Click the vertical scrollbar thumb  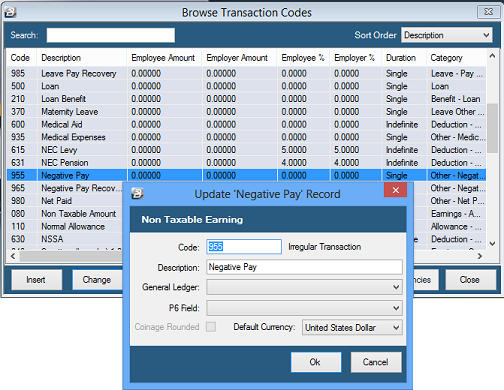pos(492,128)
